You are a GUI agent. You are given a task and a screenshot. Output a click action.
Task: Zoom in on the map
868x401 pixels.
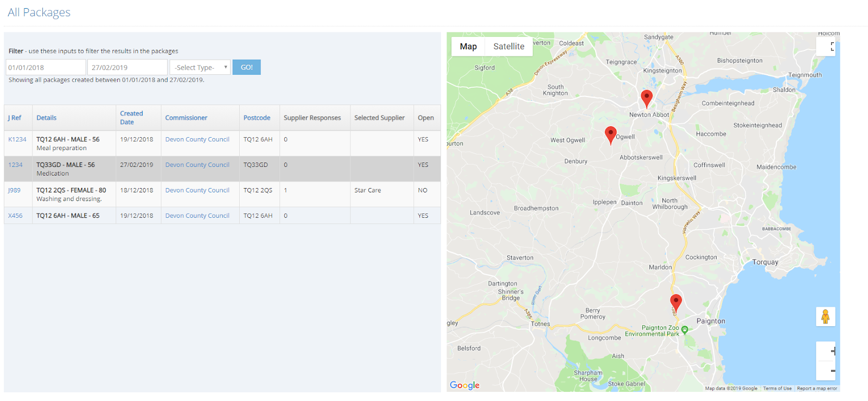coord(825,351)
